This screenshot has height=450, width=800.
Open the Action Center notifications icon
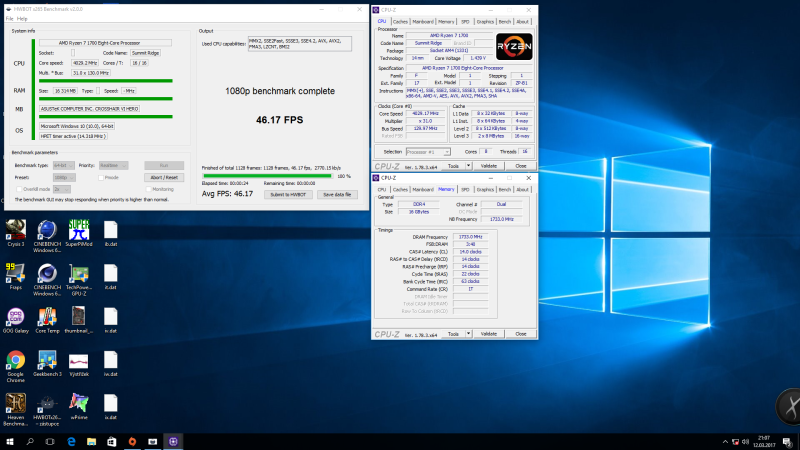point(787,441)
